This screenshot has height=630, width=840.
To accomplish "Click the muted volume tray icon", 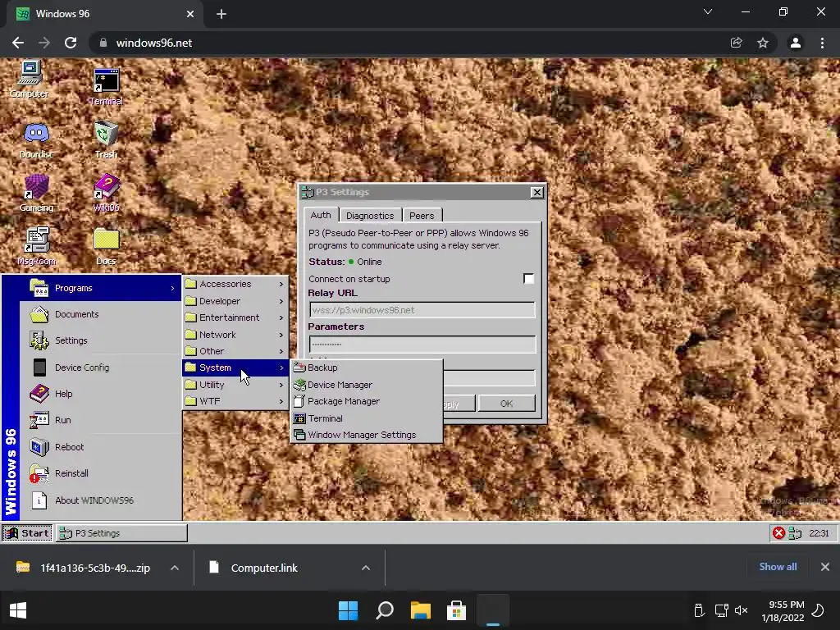I will 741,610.
